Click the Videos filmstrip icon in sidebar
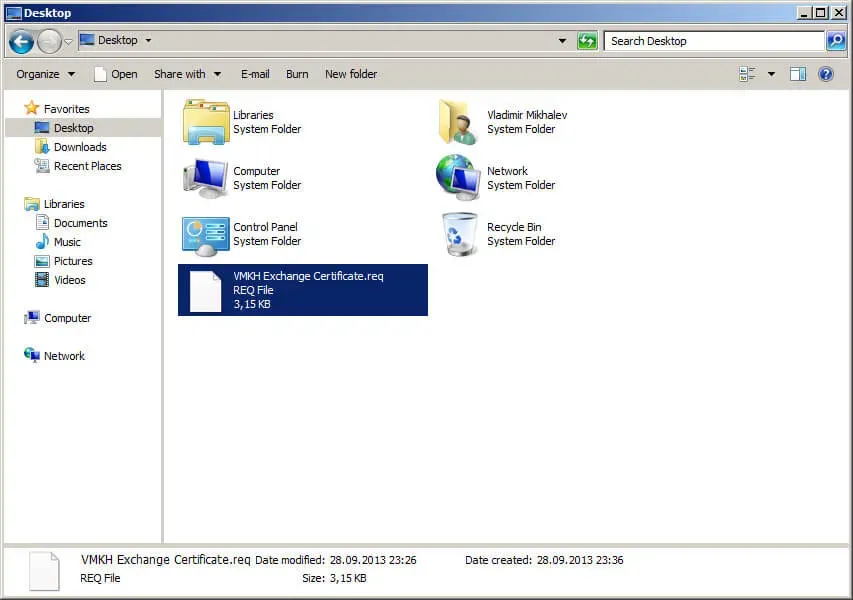 42,280
